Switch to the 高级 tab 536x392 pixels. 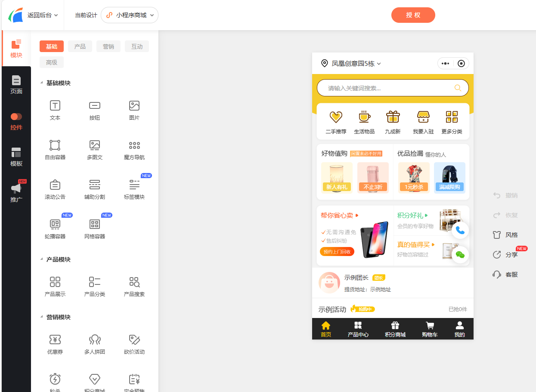[x=52, y=62]
